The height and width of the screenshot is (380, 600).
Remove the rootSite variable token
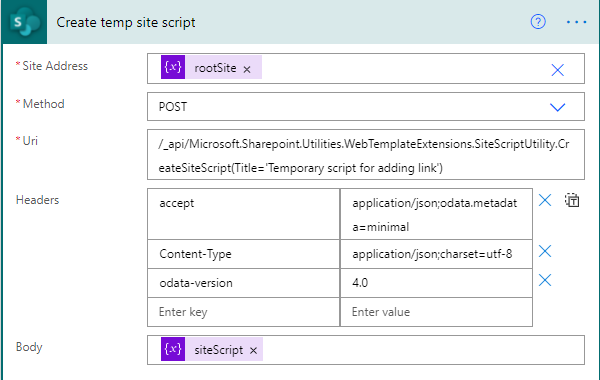247,69
